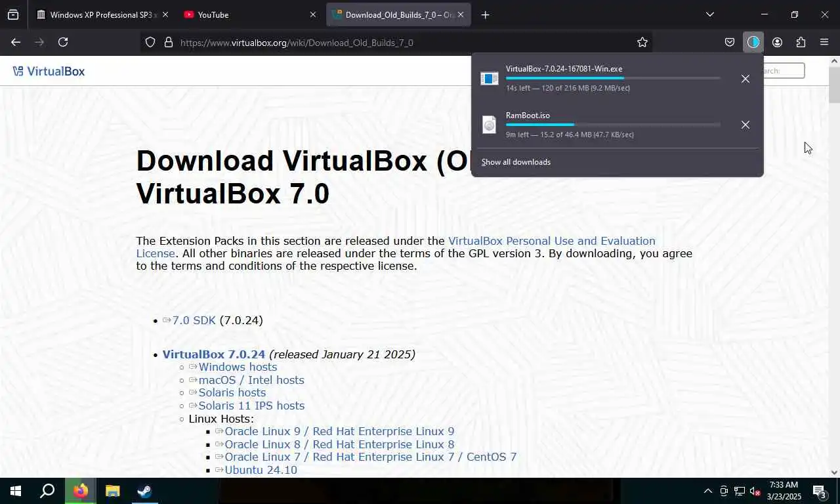Click the page vertical scrollbar thumb
840x504 pixels.
834,85
